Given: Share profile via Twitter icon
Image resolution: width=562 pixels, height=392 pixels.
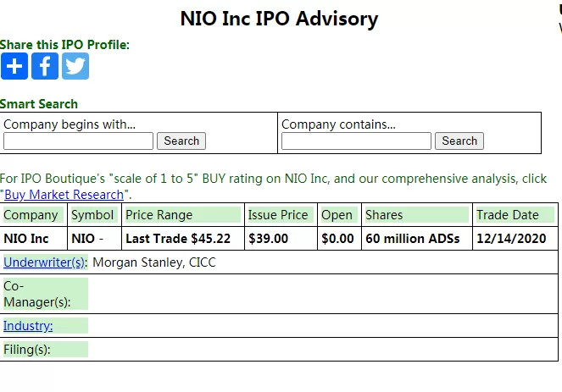Looking at the screenshot, I should 75,66.
